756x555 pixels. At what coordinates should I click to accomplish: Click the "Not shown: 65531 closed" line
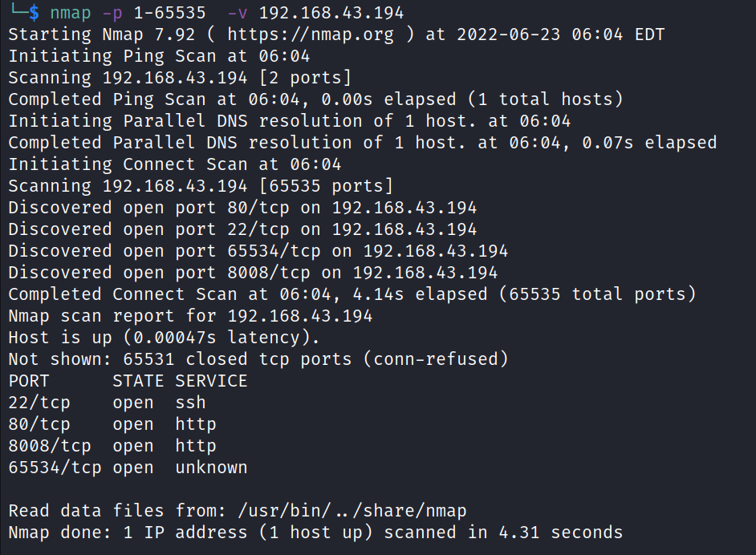[x=258, y=359]
